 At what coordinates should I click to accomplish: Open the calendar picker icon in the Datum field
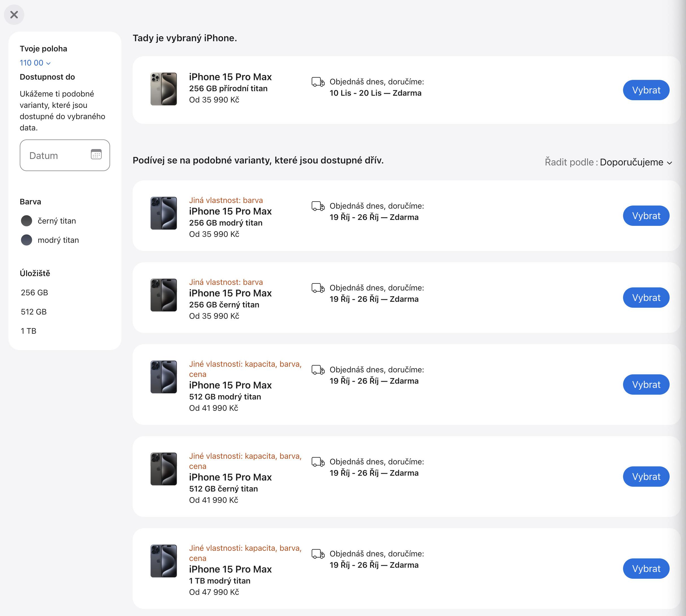(96, 154)
